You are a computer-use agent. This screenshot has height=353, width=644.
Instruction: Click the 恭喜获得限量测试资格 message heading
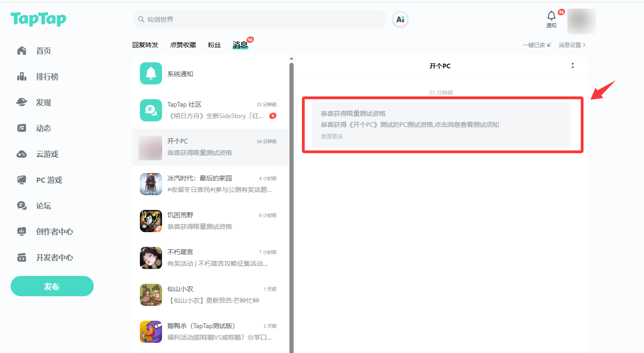353,114
